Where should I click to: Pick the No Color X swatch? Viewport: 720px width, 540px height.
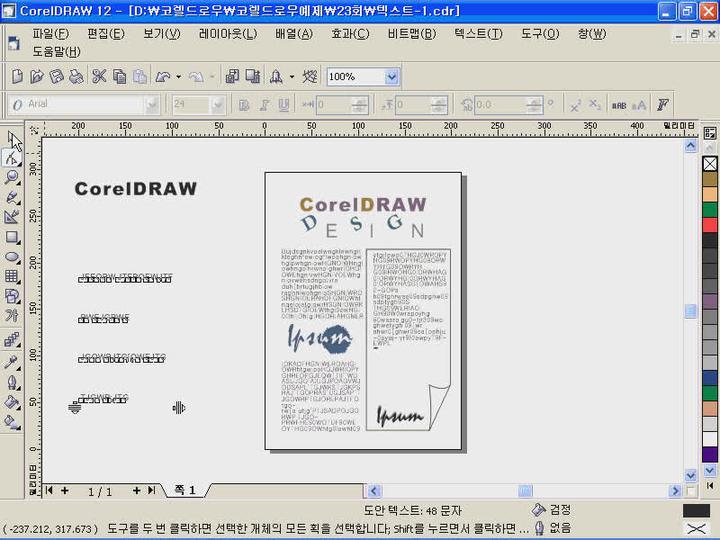pos(710,163)
